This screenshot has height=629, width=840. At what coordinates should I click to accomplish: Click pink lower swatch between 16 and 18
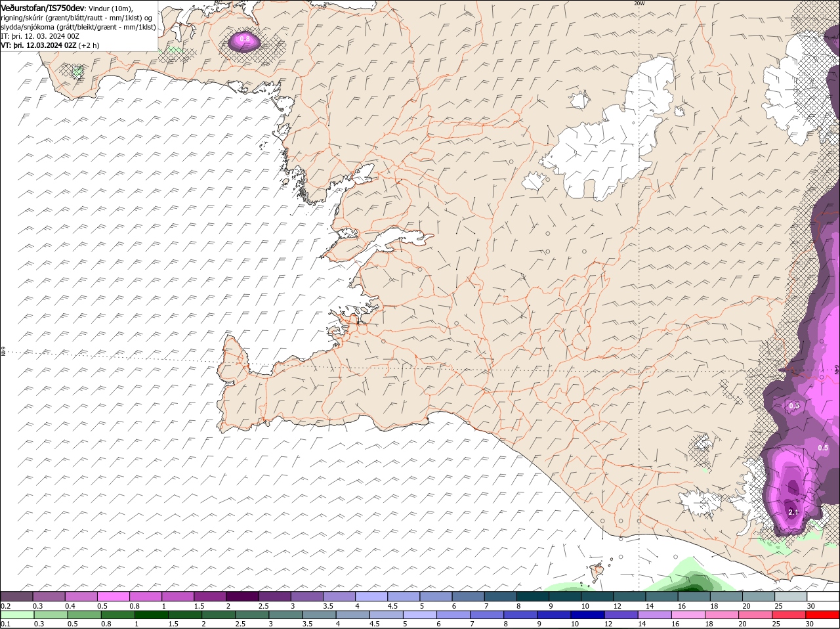point(688,615)
